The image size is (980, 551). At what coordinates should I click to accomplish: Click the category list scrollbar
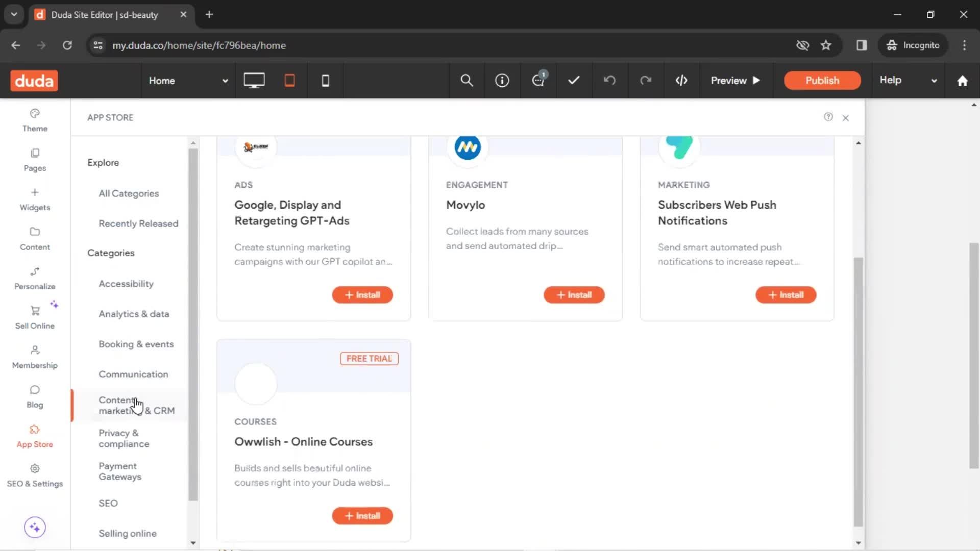[x=193, y=324]
